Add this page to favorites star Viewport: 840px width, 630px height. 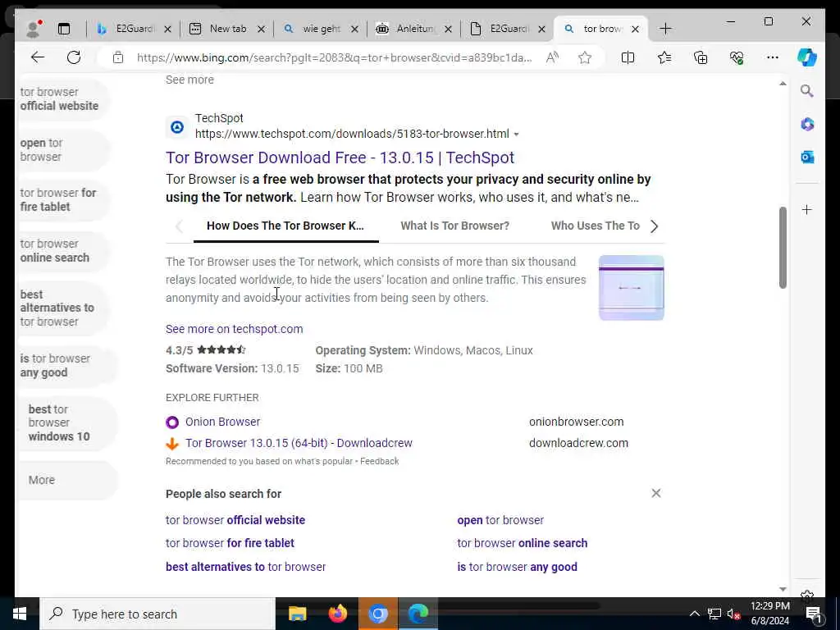[x=584, y=57]
